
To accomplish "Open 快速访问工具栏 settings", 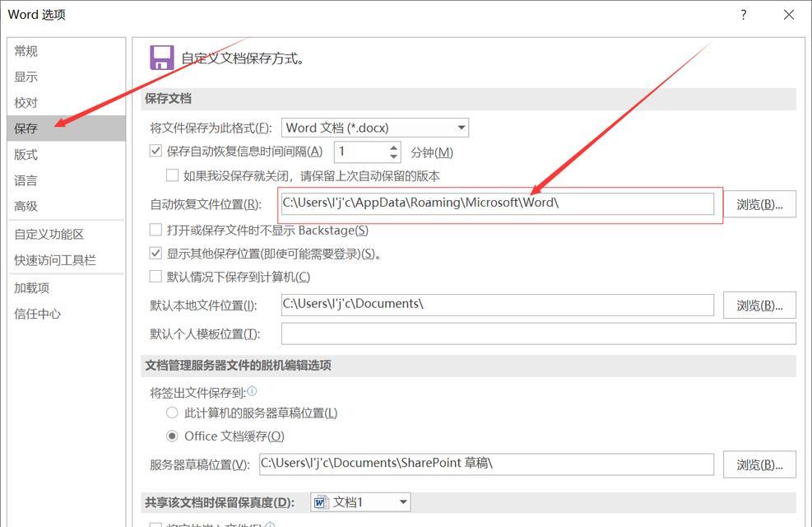I will tap(55, 260).
